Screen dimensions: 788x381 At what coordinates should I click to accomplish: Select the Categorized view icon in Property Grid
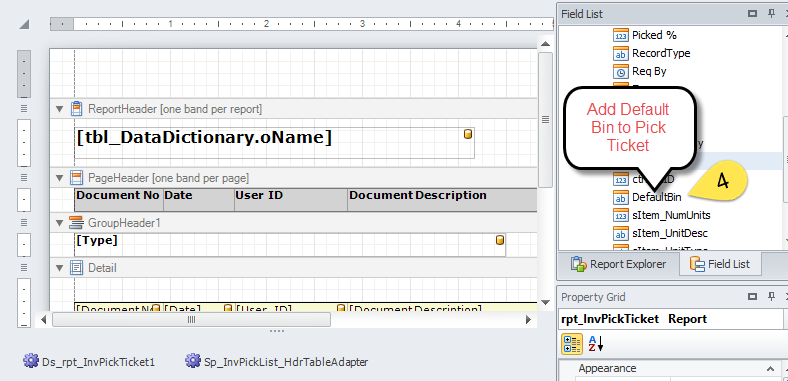pyautogui.click(x=571, y=344)
